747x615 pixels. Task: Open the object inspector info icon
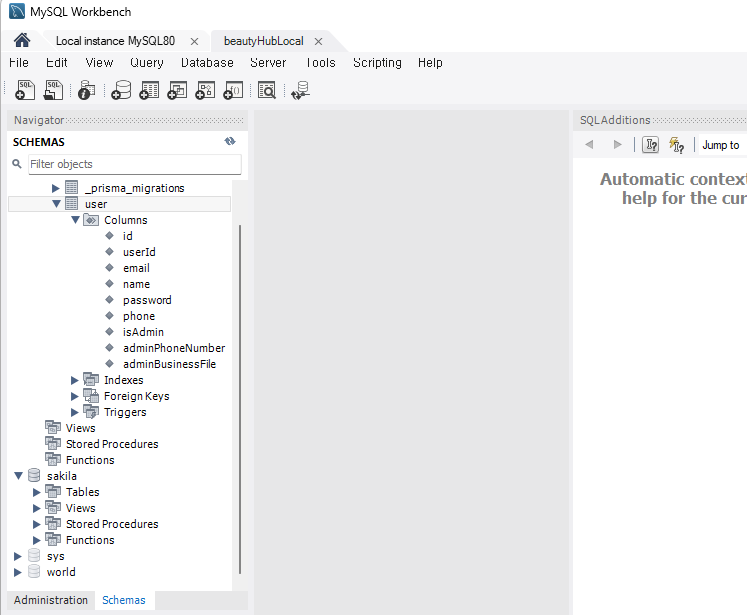[x=86, y=90]
